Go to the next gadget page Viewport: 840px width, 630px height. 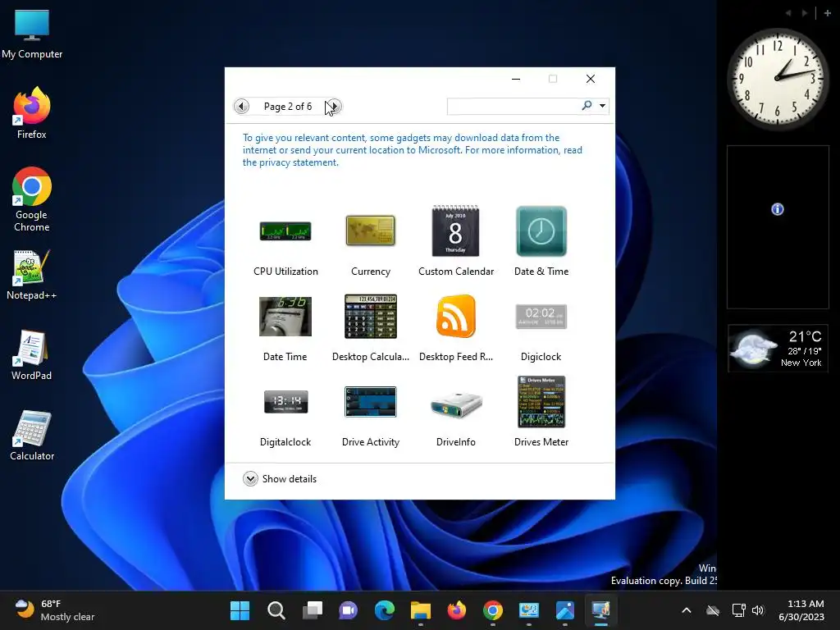334,106
